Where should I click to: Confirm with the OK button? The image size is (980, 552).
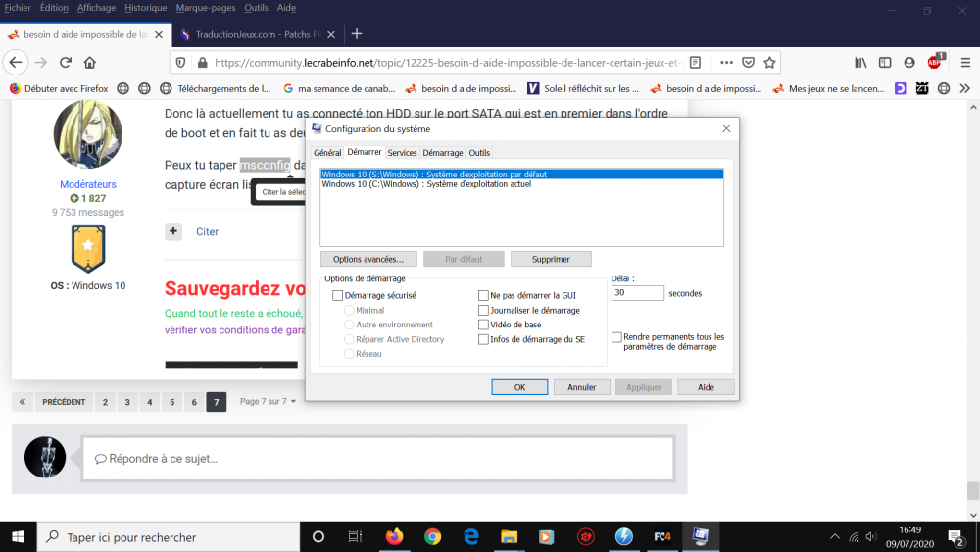[519, 387]
